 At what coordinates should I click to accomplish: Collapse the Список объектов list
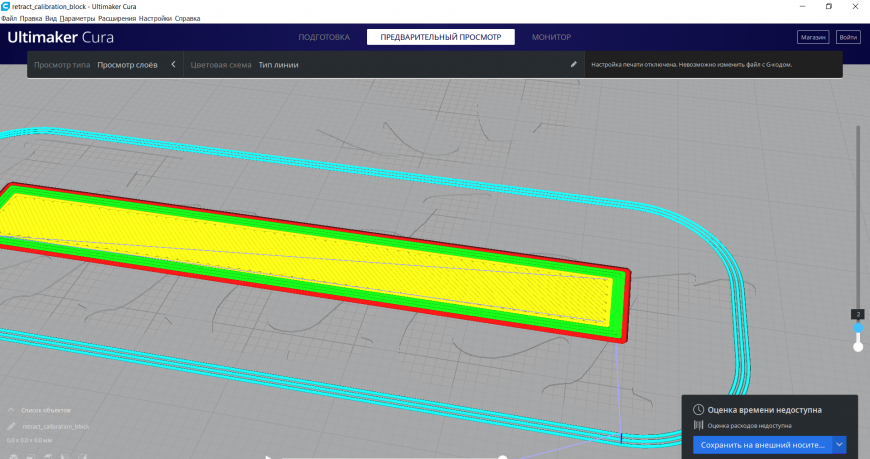tap(11, 410)
